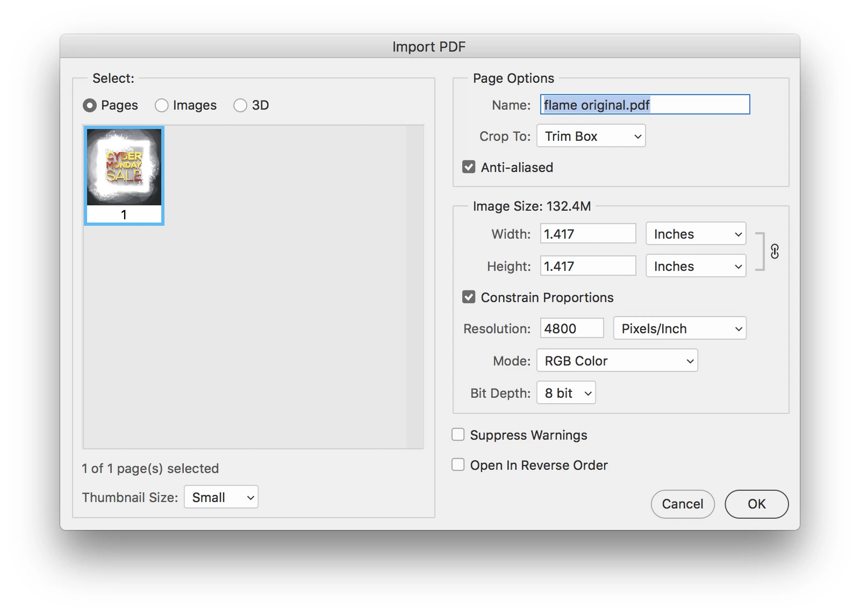Click the Resolution 4800 input field
This screenshot has height=616, width=860.
pos(572,328)
